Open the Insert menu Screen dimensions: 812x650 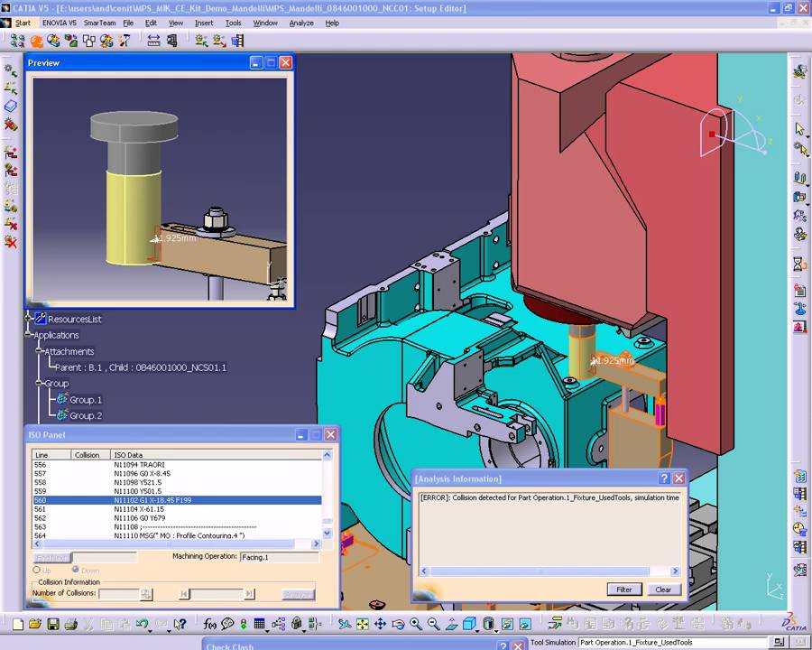(204, 23)
